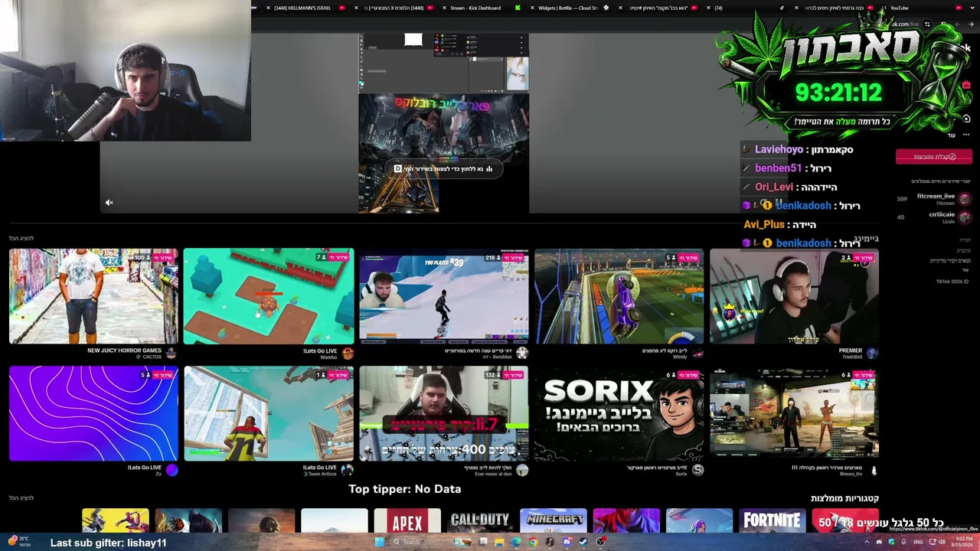Open Steam from the taskbar
Image resolution: width=980 pixels, height=551 pixels.
click(583, 542)
